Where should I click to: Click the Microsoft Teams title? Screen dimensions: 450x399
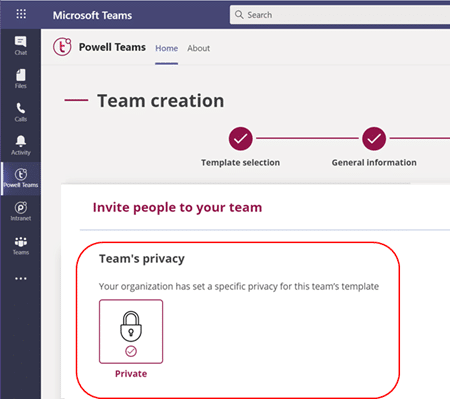pyautogui.click(x=92, y=15)
